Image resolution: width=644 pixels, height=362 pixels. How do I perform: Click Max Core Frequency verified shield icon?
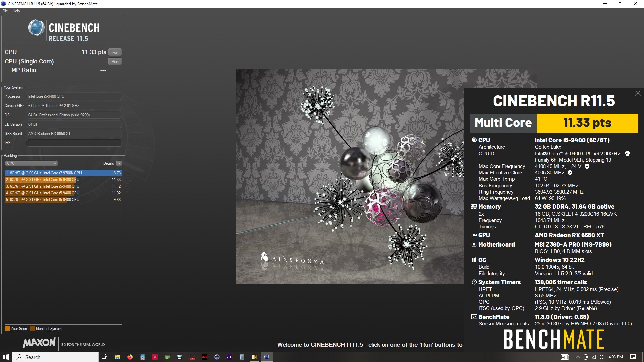(587, 166)
